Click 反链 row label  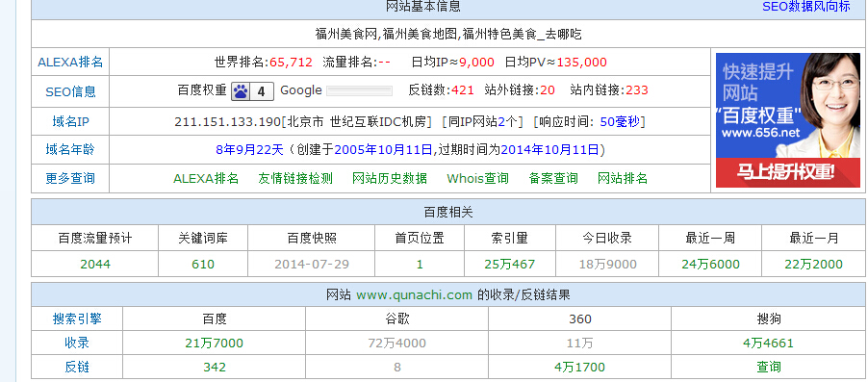coord(77,367)
